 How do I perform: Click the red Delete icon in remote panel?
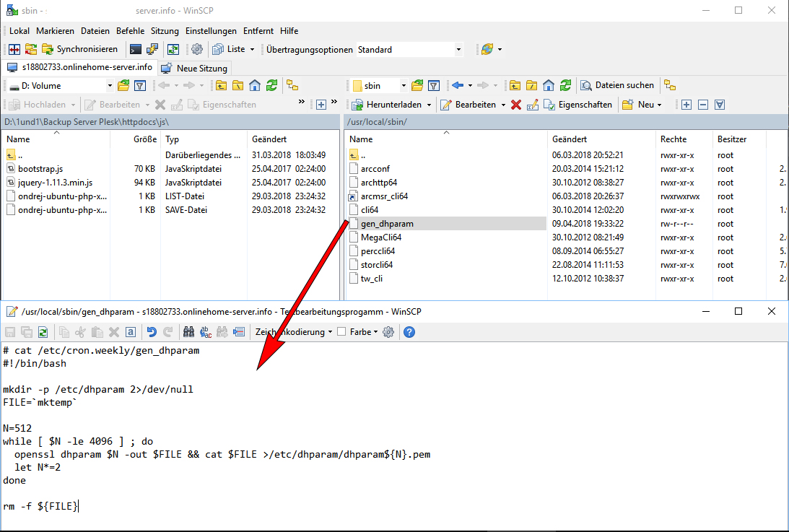click(516, 105)
